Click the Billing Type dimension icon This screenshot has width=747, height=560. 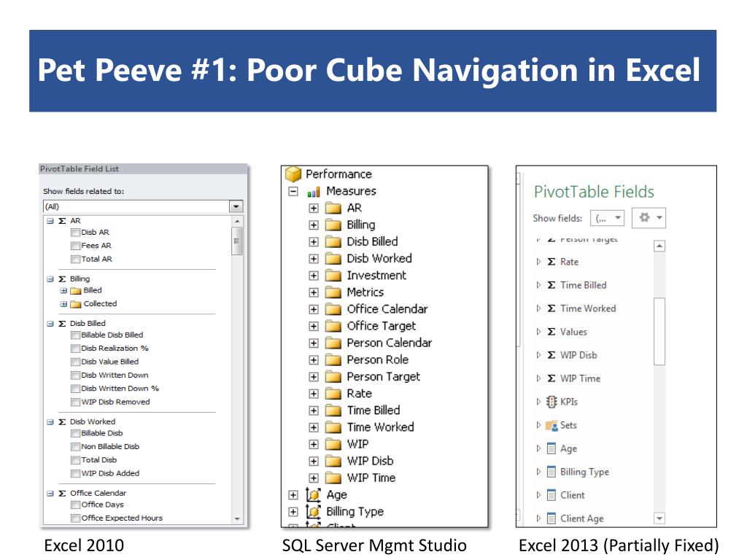(313, 512)
